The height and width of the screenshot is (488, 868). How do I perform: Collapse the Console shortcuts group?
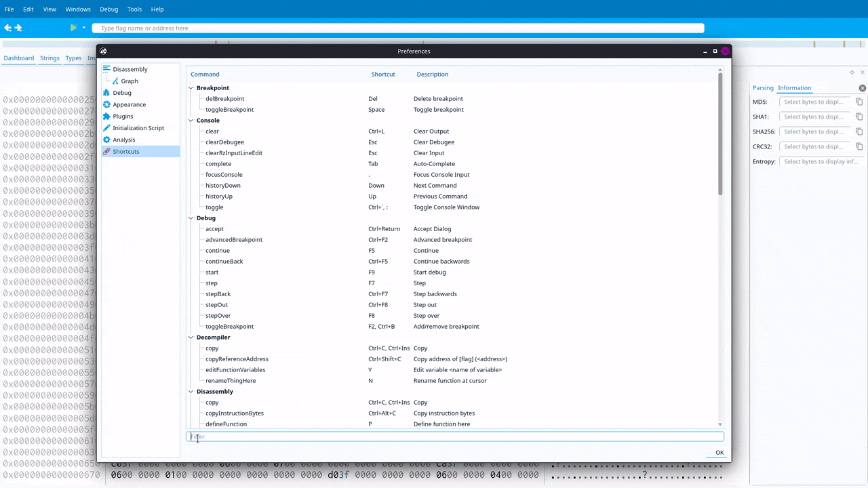point(191,121)
